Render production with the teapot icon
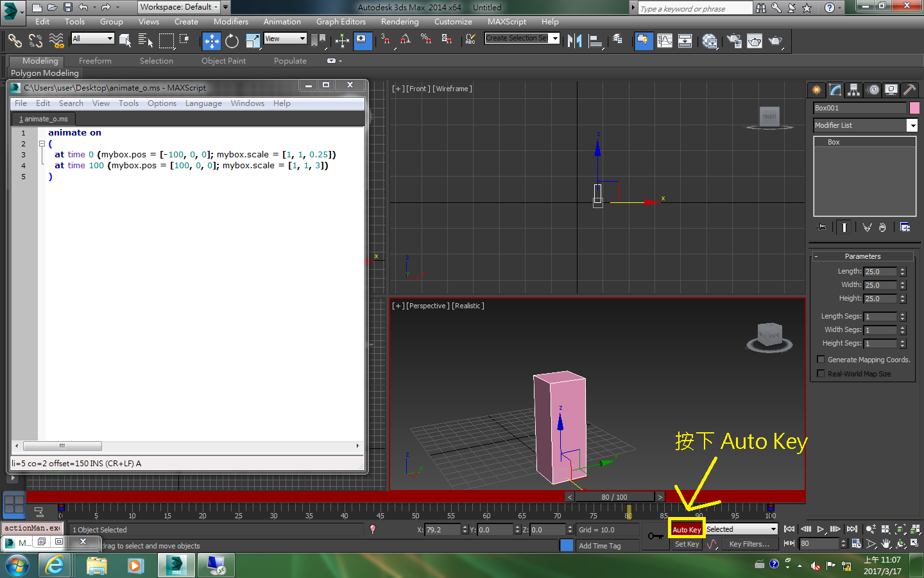The image size is (924, 578). [775, 40]
